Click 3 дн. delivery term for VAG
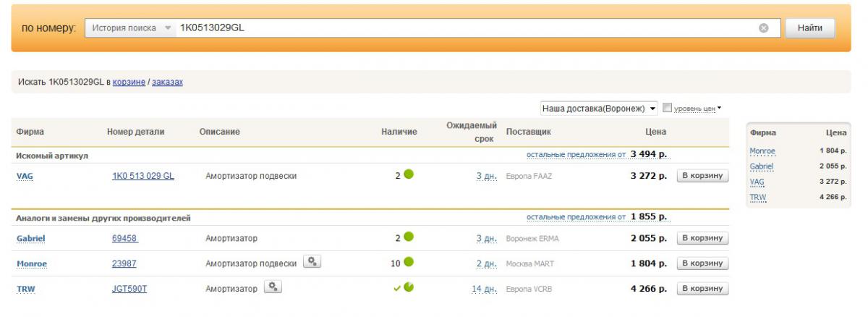868x317 pixels. [x=486, y=176]
